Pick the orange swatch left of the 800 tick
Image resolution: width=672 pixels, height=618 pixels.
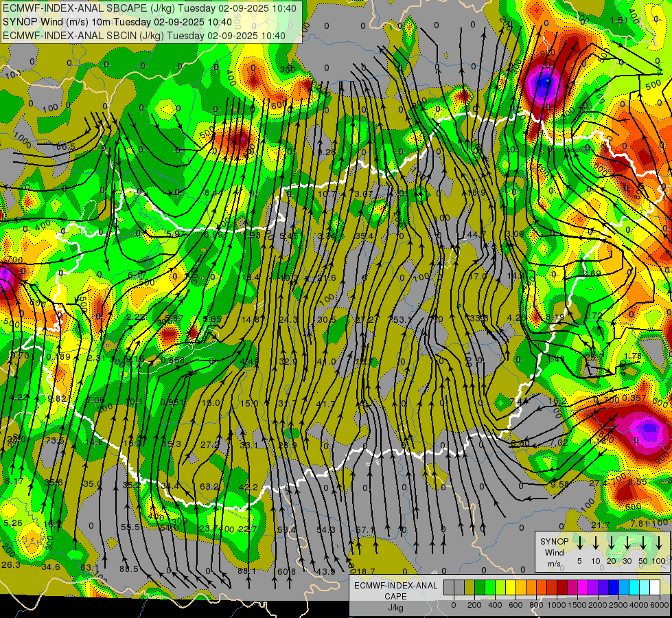click(x=531, y=587)
